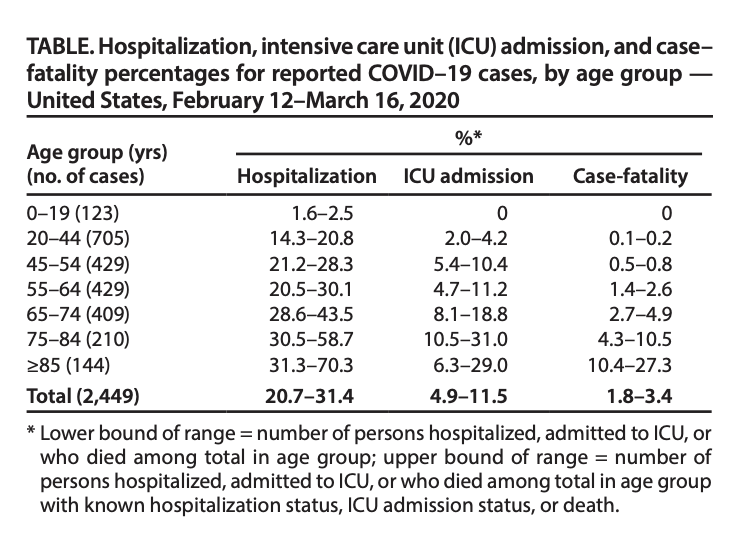Select the 1.8–3.4 total case-fatality value
Image resolution: width=744 pixels, height=540 pixels.
click(642, 396)
